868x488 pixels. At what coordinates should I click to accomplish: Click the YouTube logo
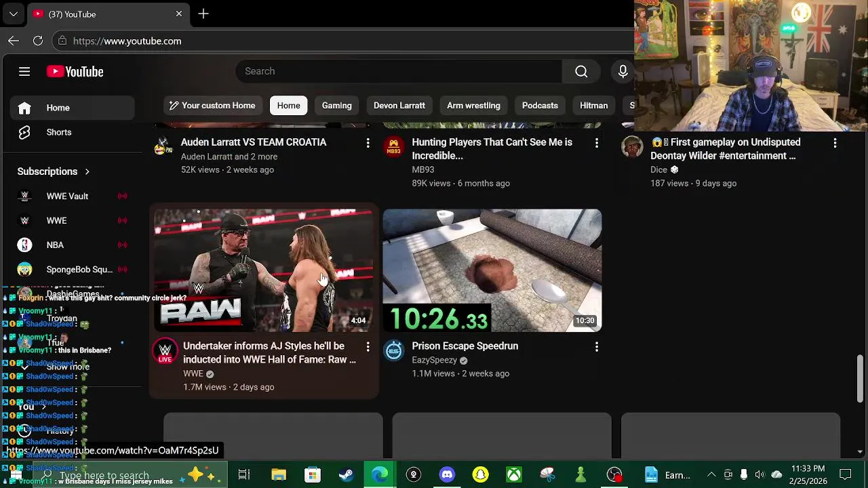pyautogui.click(x=75, y=71)
